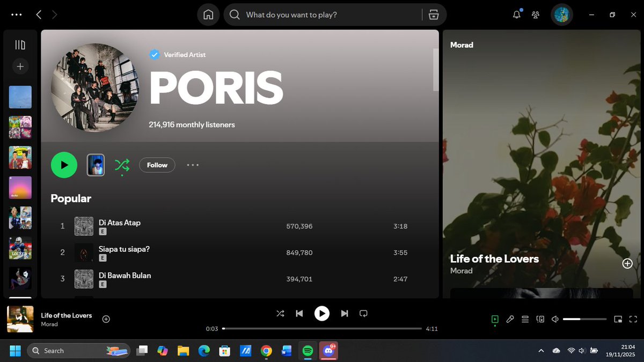Follow the artist PORIS

[157, 165]
